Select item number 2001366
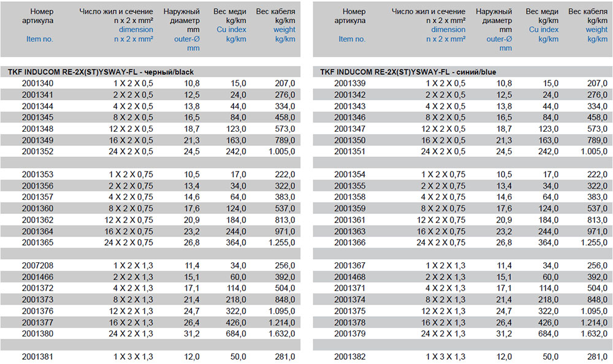 (350, 243)
